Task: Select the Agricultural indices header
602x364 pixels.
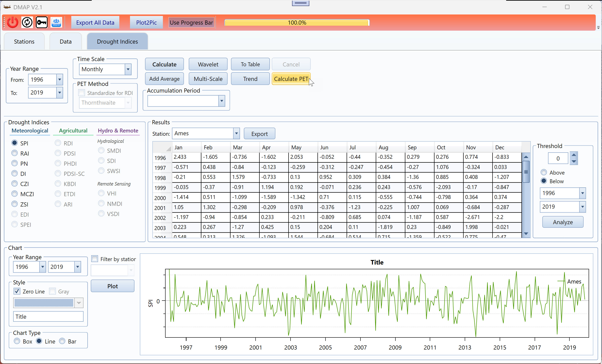Action: [73, 131]
